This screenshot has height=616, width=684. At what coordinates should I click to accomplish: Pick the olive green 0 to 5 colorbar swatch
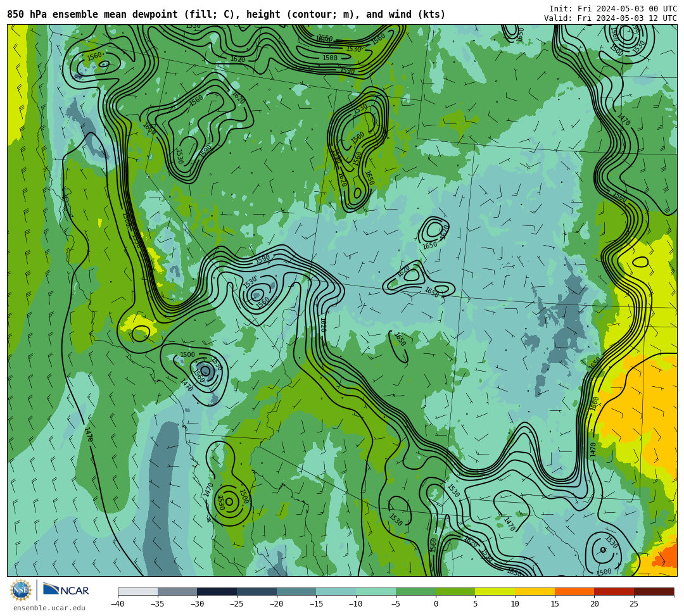455,591
